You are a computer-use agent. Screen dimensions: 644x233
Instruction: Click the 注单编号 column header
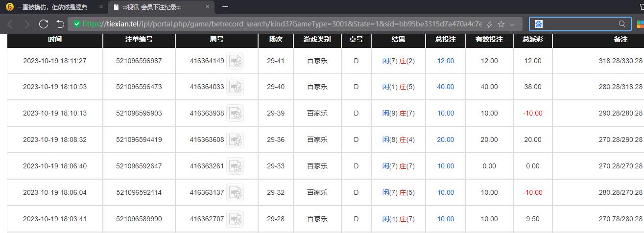coord(139,39)
